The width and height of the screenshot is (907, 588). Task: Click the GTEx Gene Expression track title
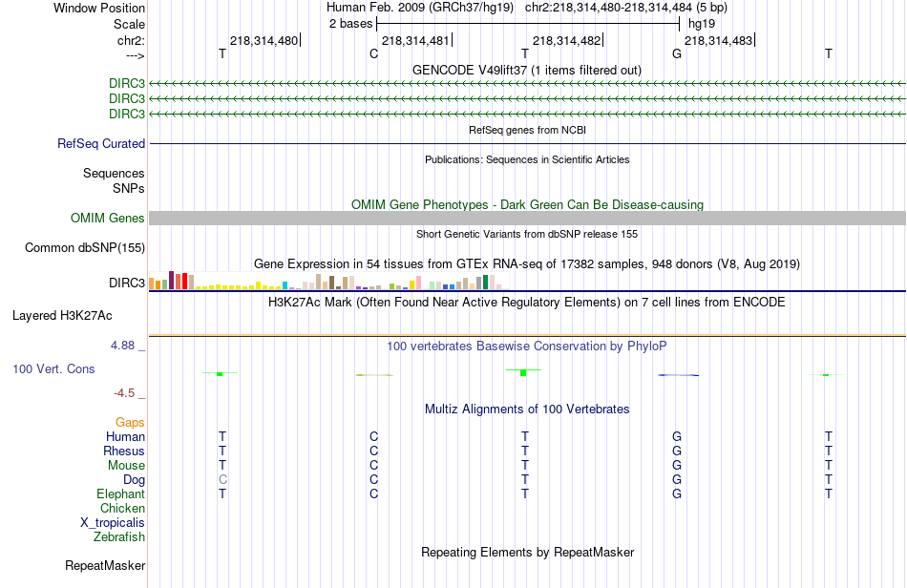[527, 264]
